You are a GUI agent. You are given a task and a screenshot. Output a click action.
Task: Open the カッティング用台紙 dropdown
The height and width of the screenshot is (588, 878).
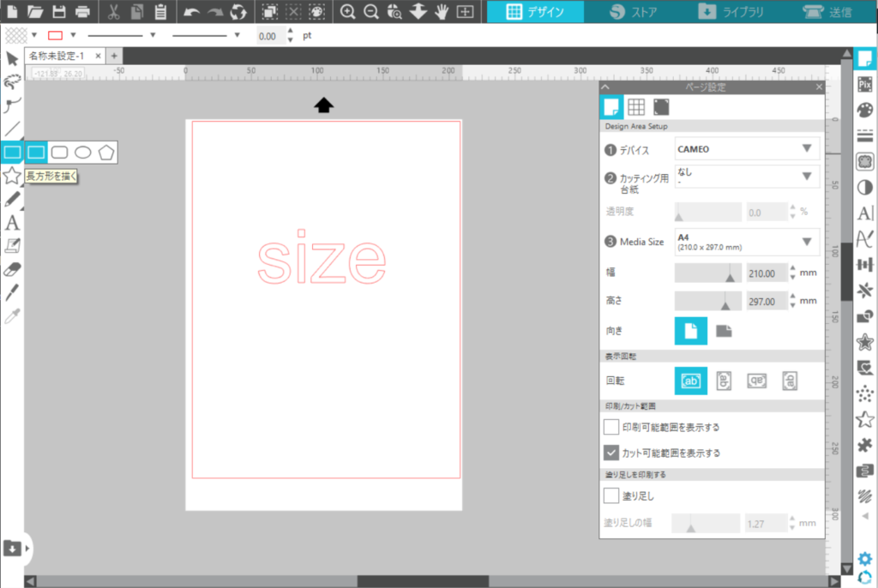point(747,177)
